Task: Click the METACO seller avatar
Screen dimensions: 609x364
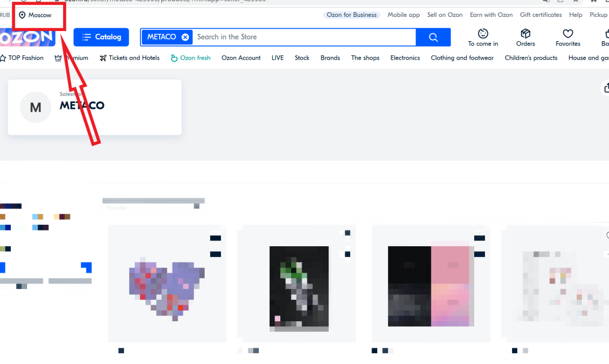Action: (x=36, y=107)
